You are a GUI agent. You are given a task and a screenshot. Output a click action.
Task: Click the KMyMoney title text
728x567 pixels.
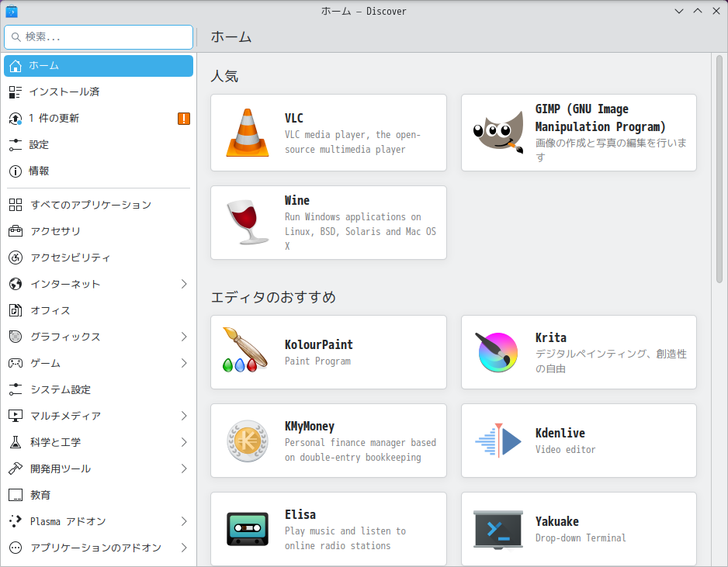tap(310, 427)
